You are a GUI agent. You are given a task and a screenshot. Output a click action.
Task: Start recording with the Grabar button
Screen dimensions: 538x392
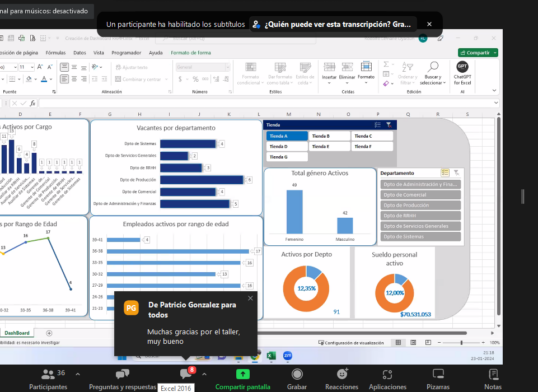point(297,379)
